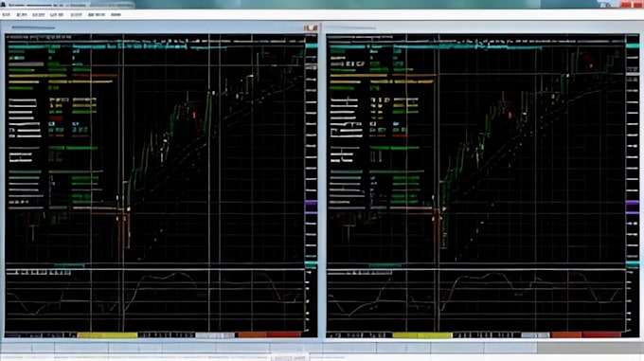Open the last menu in the menu bar

click(116, 15)
